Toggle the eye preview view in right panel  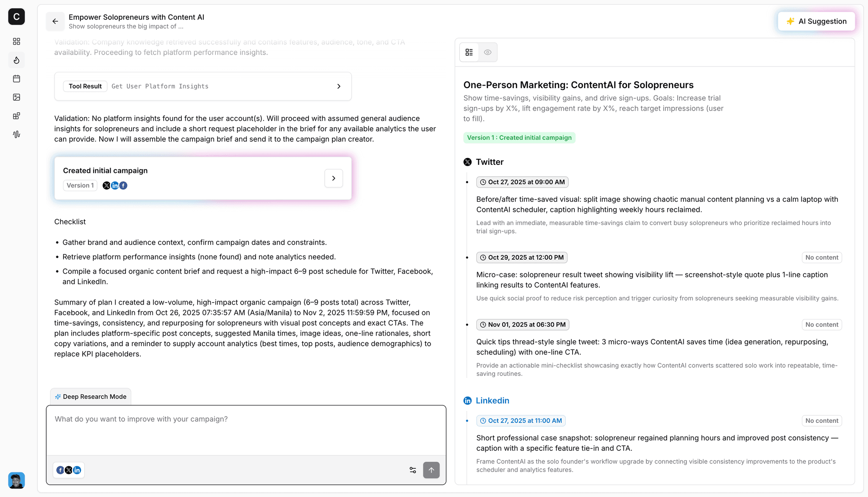pyautogui.click(x=487, y=52)
